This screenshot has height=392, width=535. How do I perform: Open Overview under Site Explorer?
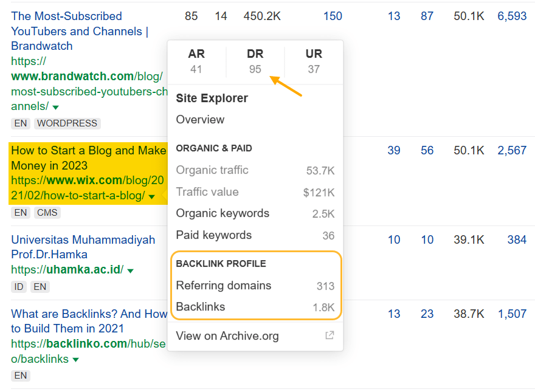200,120
